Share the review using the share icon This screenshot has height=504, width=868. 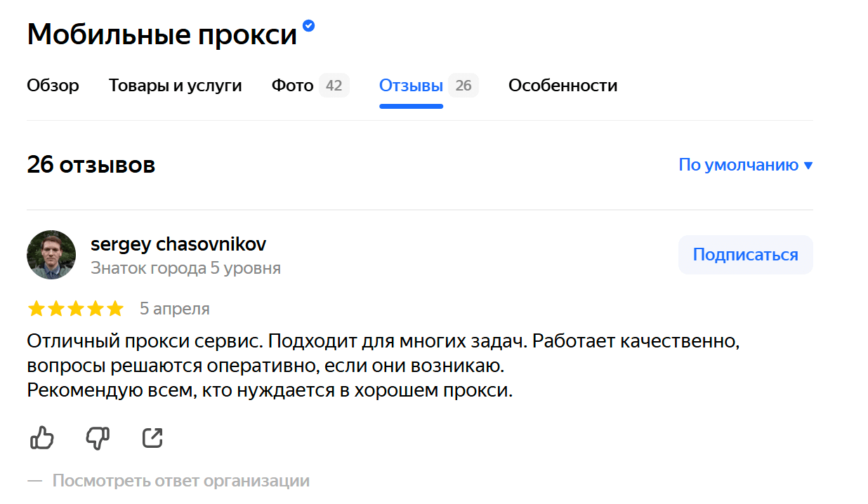152,438
